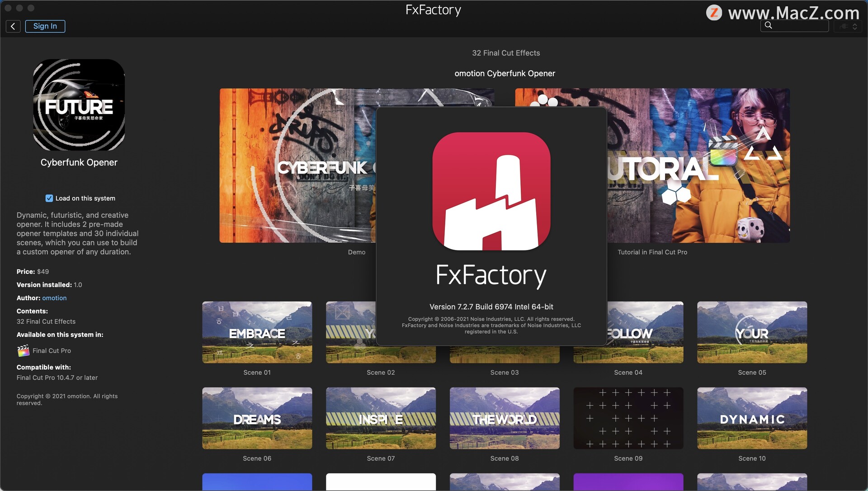Click the '32 Final Cut Effects' header
This screenshot has width=868, height=491.
tap(506, 53)
